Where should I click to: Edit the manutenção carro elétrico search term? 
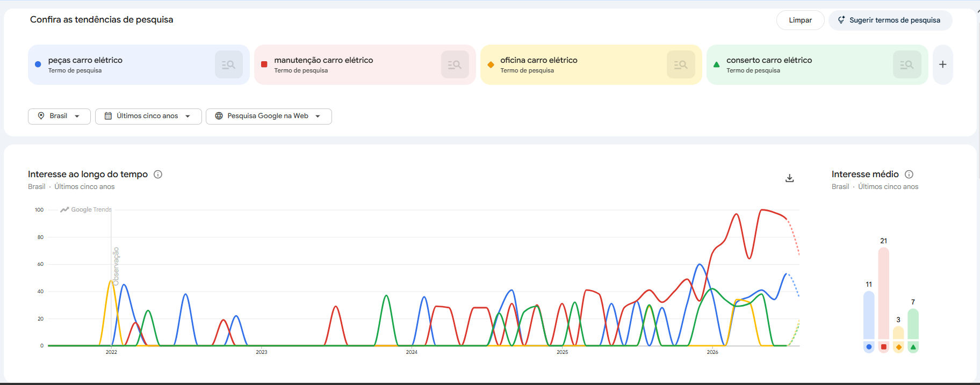pyautogui.click(x=323, y=60)
